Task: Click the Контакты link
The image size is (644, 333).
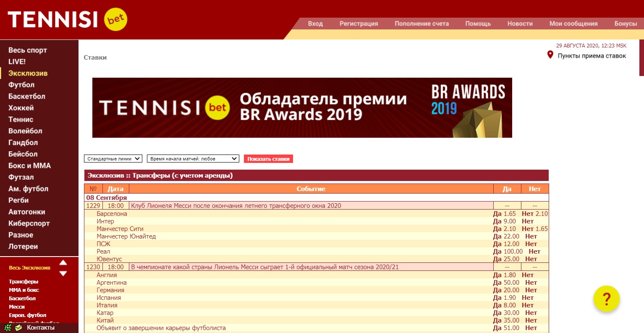Action: pos(41,328)
